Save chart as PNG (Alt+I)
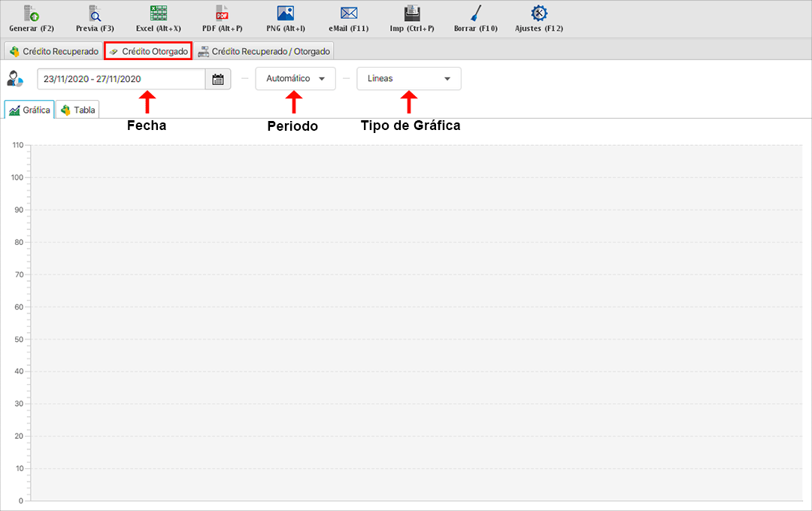812x511 pixels. [285, 14]
